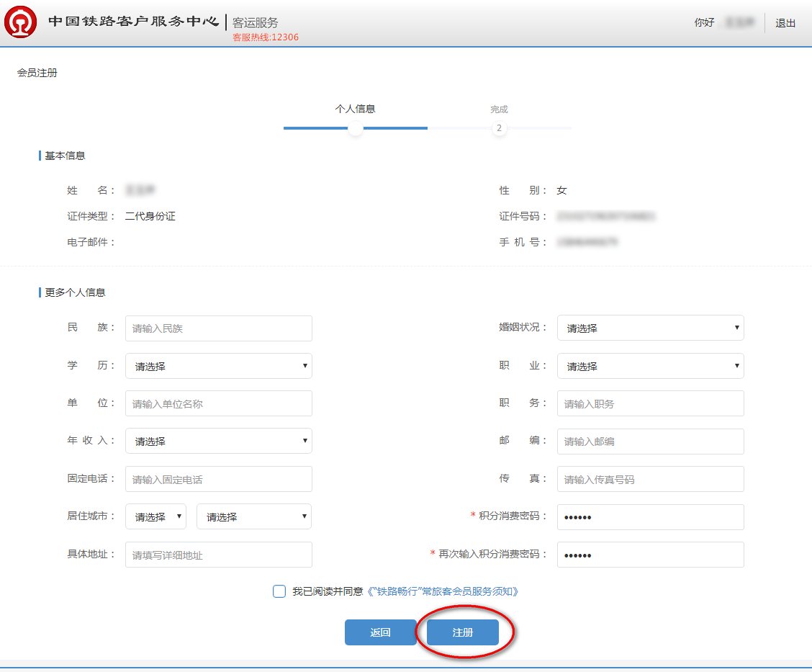
Task: Click the China Railway logo icon
Action: coord(22,23)
